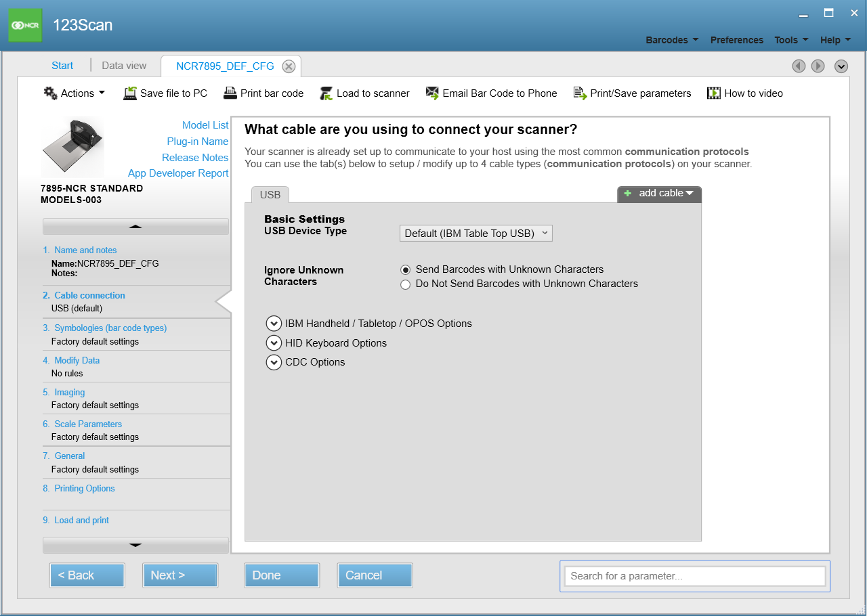867x616 pixels.
Task: Expand IBM Handheld / Tabletop / OPOS Options
Action: tap(274, 324)
